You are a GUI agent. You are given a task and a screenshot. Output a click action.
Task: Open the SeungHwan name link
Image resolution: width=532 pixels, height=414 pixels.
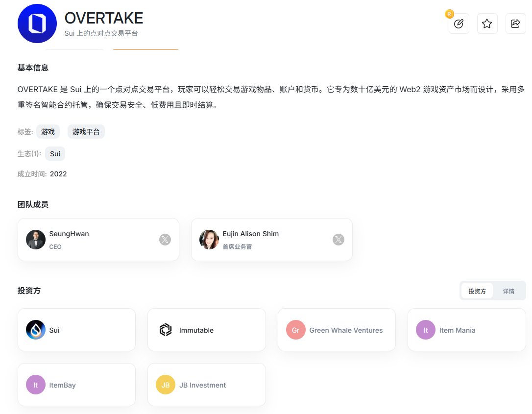(69, 234)
